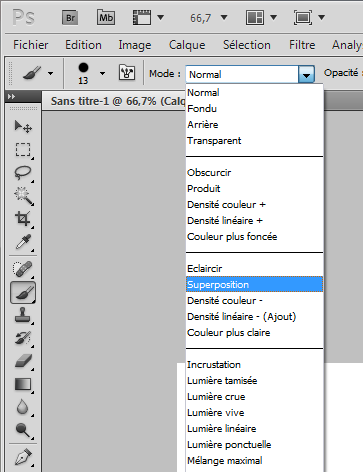
Task: Select the Clone Stamp tool
Action: (x=23, y=315)
